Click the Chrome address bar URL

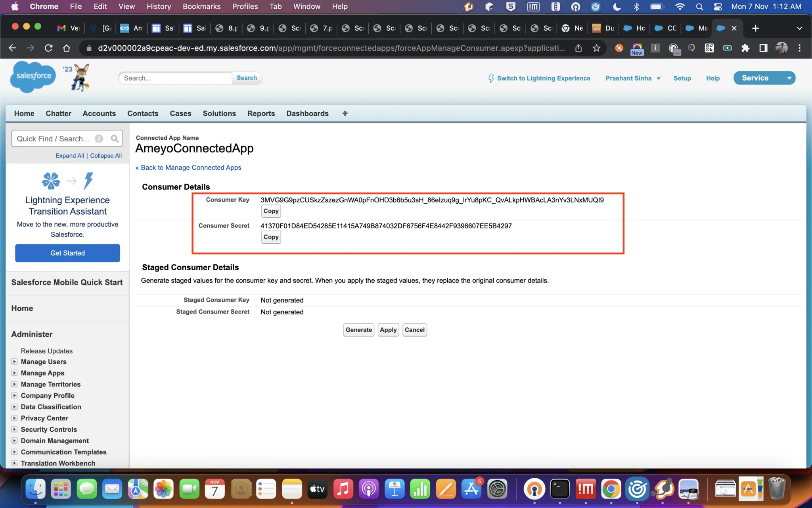(331, 48)
